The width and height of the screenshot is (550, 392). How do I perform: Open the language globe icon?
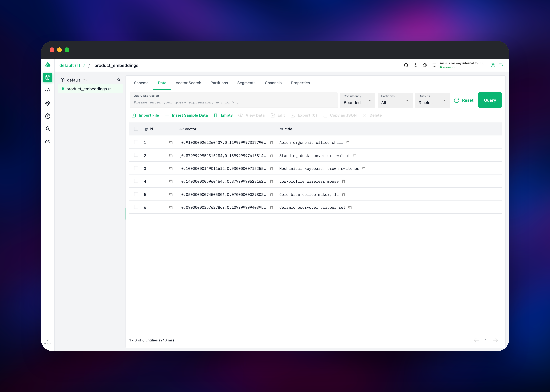(x=425, y=65)
